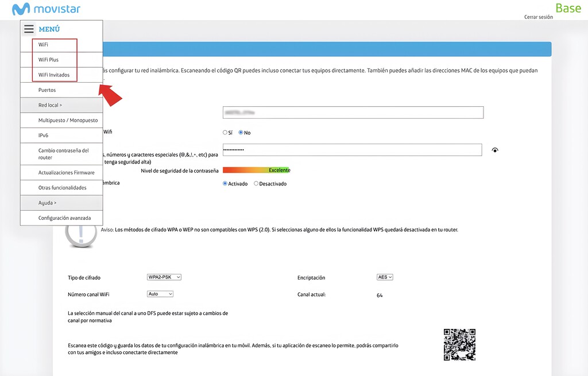Image resolution: width=588 pixels, height=376 pixels.
Task: Show password with the eye icon
Action: 495,150
